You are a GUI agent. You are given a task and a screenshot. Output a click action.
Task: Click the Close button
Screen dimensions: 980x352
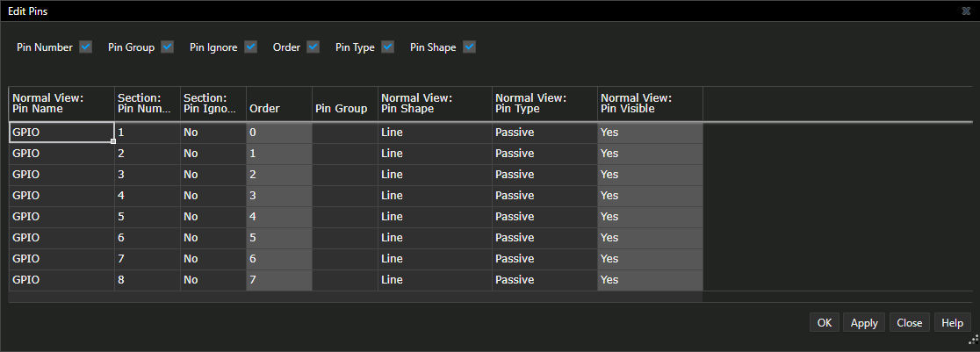(x=909, y=323)
